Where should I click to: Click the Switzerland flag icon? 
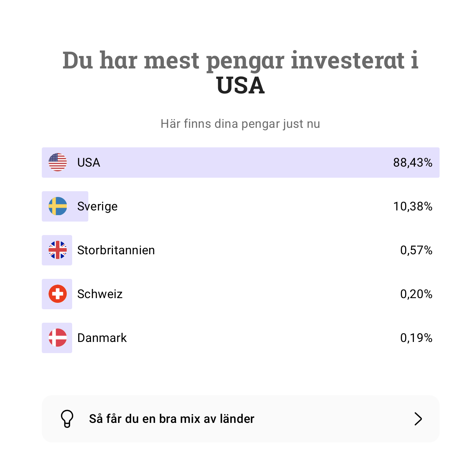pos(58,294)
